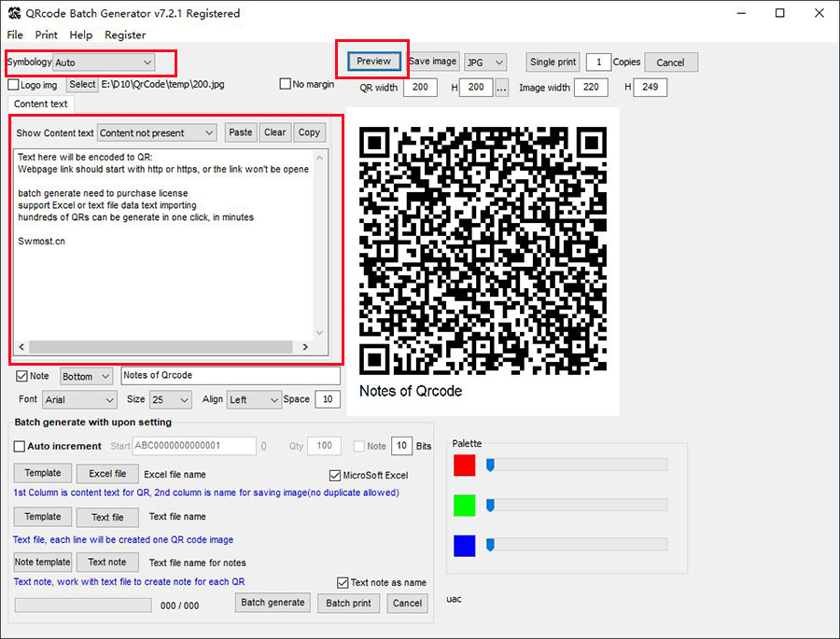Open the Align Left dropdown
The image size is (840, 639).
[254, 399]
